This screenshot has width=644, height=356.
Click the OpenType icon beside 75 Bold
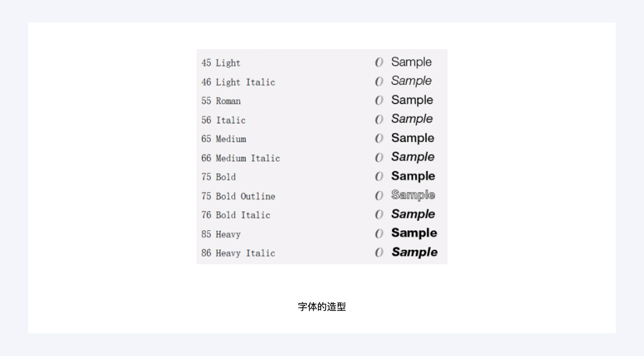point(379,176)
